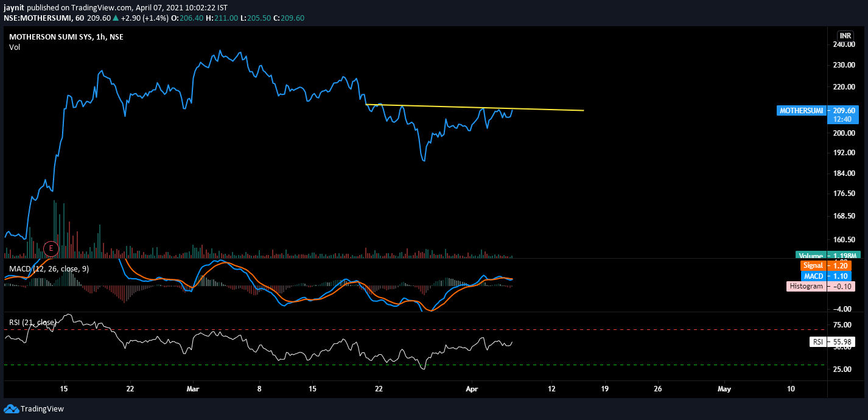Click the orange Signal label tag
This screenshot has height=420, width=868.
pyautogui.click(x=813, y=265)
